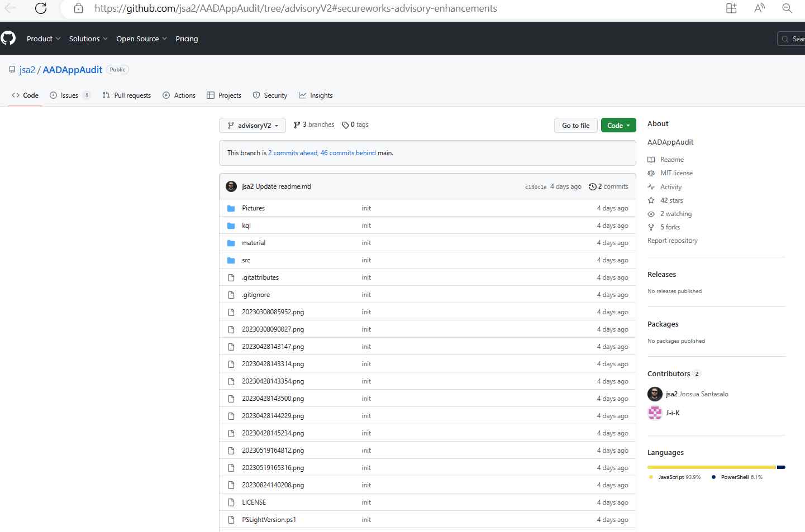Open Pricing from the top navigation

[187, 39]
